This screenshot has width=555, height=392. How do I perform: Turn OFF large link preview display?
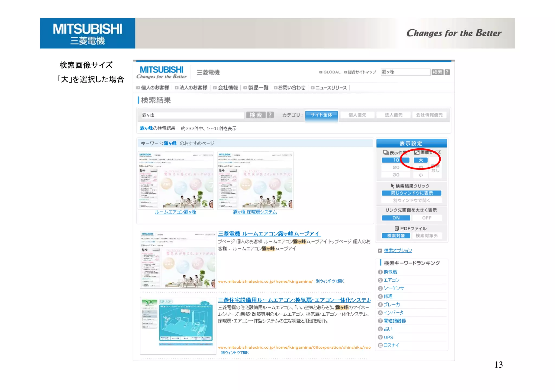pos(427,218)
